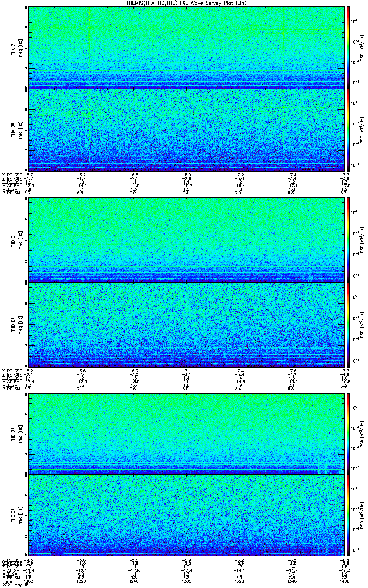Click inside the THE B-perpendicular spectrogram panel
This screenshot has height=588, width=368.
pyautogui.click(x=186, y=433)
